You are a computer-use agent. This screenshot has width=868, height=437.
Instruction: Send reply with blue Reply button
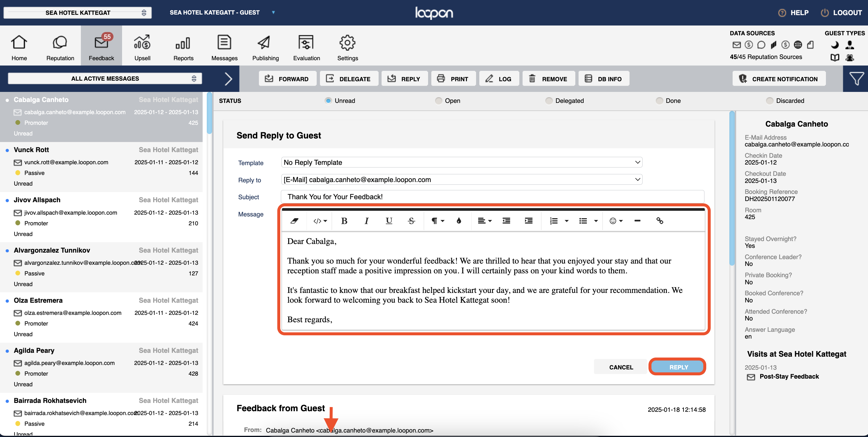(678, 367)
